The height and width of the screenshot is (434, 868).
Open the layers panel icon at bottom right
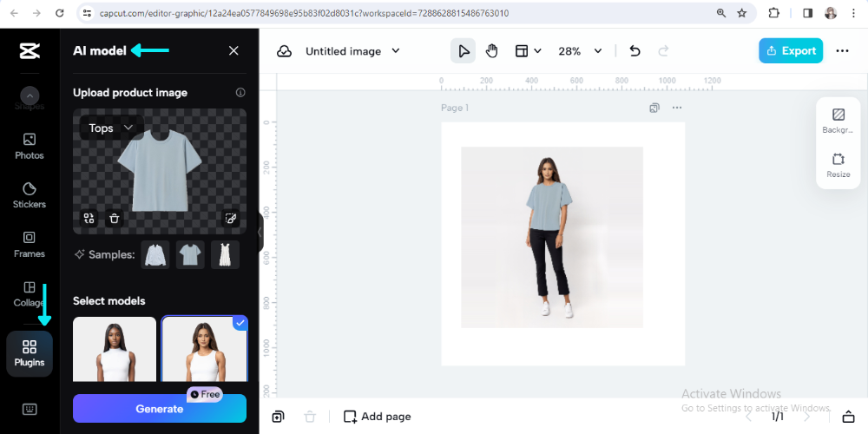848,417
